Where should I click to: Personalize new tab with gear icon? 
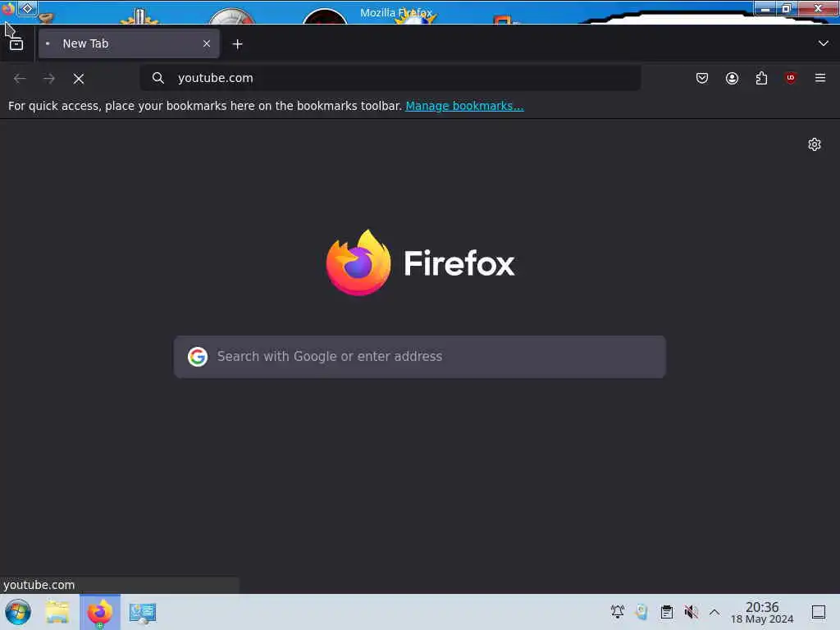click(x=815, y=144)
